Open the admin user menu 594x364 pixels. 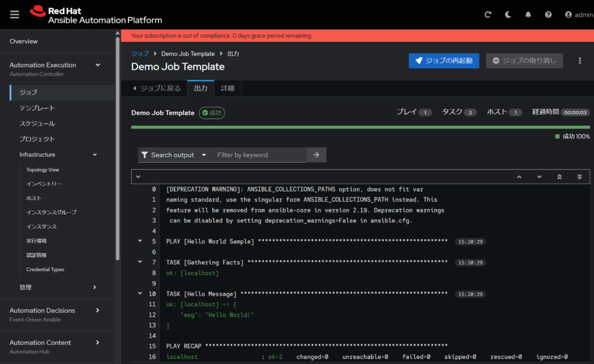point(579,15)
